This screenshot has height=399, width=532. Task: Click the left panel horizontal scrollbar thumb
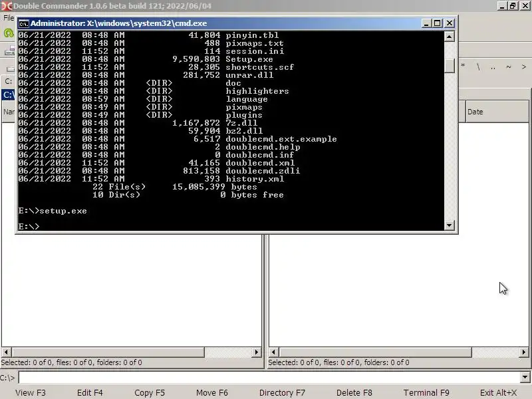pos(108,352)
